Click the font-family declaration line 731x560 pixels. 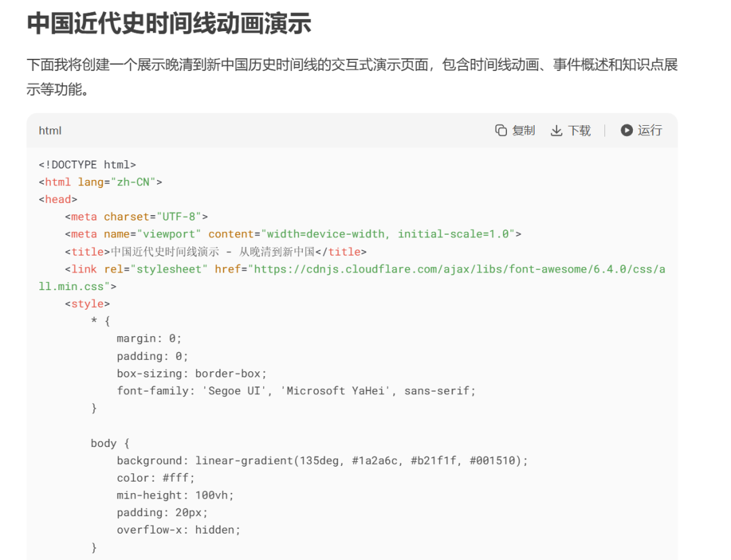tap(296, 391)
